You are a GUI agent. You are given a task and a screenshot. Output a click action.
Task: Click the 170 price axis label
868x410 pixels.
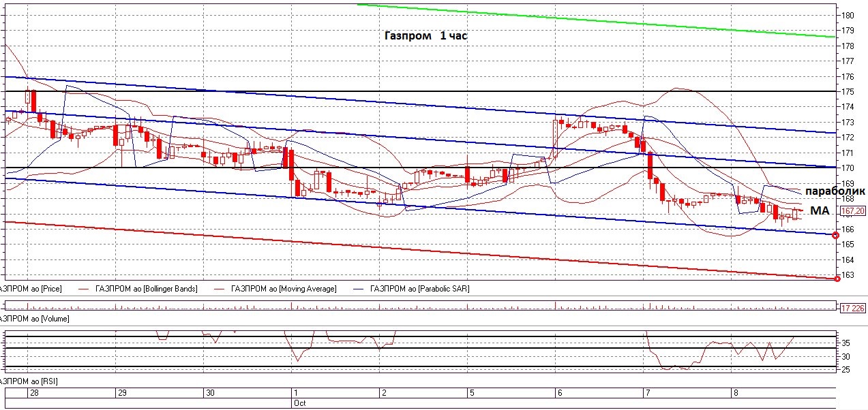[x=848, y=168]
